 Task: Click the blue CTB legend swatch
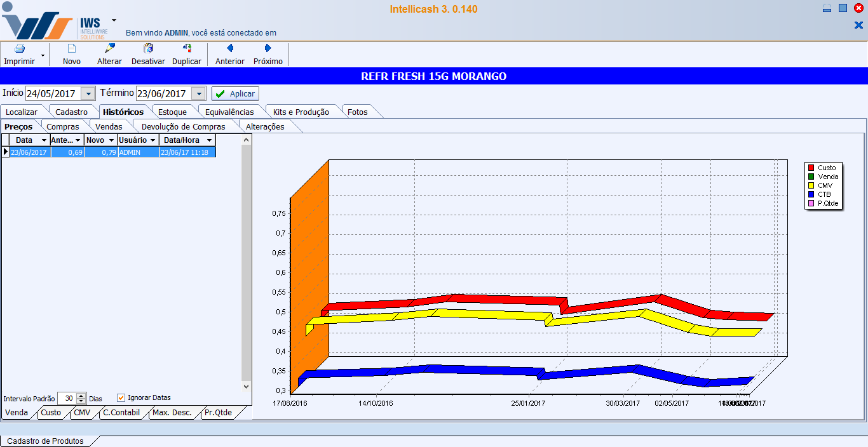(811, 194)
